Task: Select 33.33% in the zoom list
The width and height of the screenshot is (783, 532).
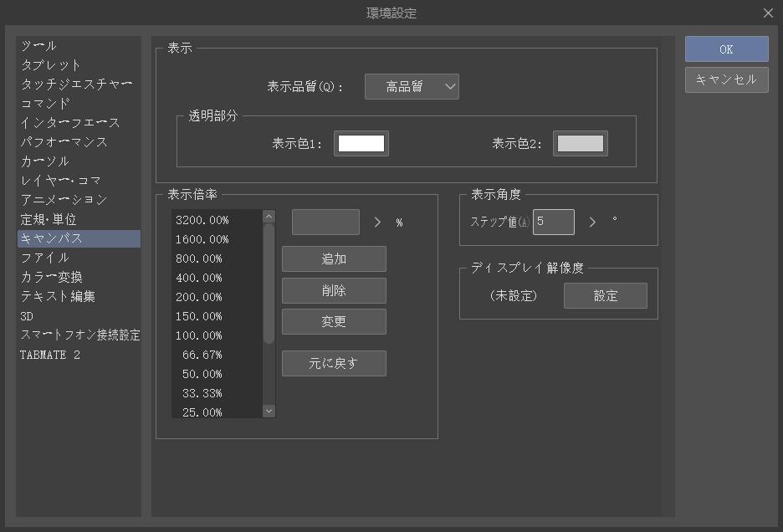Action: point(217,394)
